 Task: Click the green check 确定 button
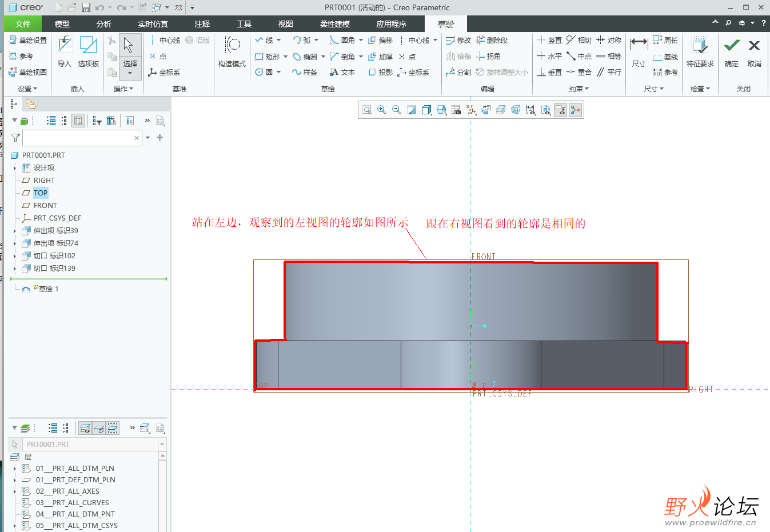coord(732,53)
